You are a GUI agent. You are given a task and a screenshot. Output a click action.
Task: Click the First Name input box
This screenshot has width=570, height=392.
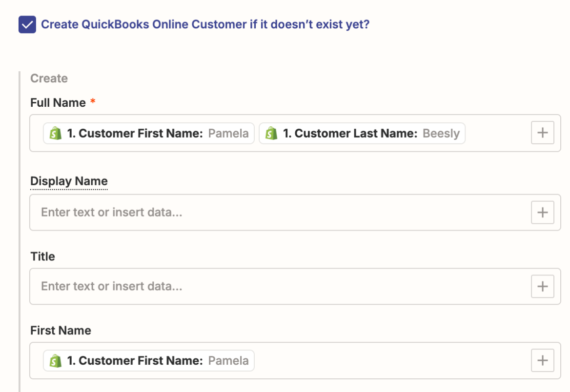coord(295,360)
